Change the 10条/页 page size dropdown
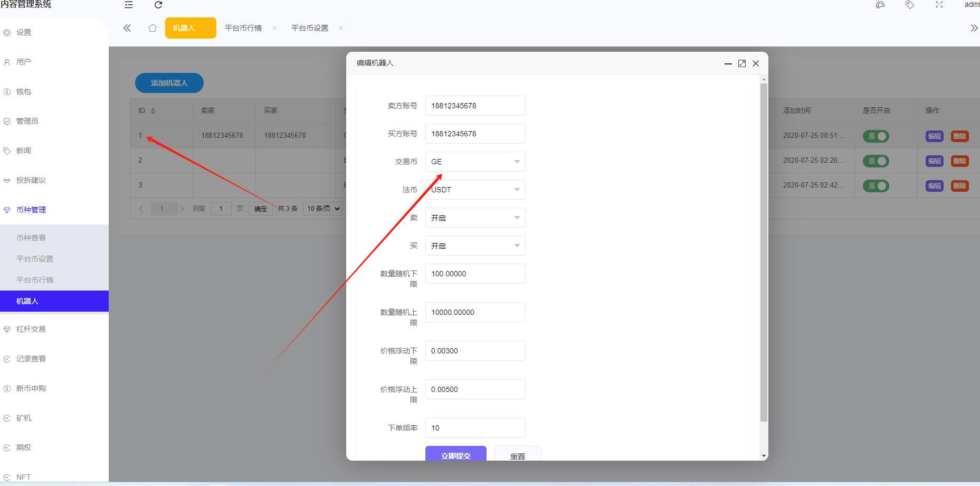 tap(322, 208)
